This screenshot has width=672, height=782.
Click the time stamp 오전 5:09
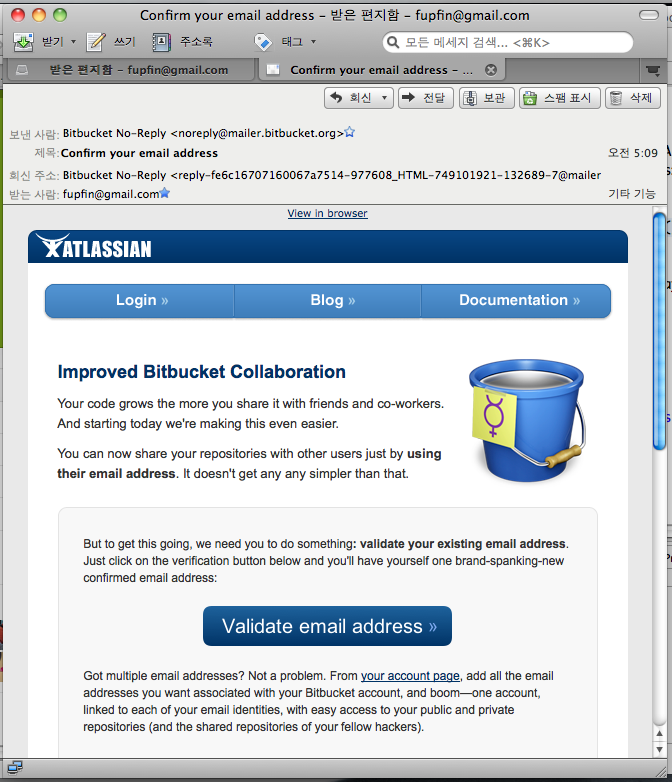point(633,153)
